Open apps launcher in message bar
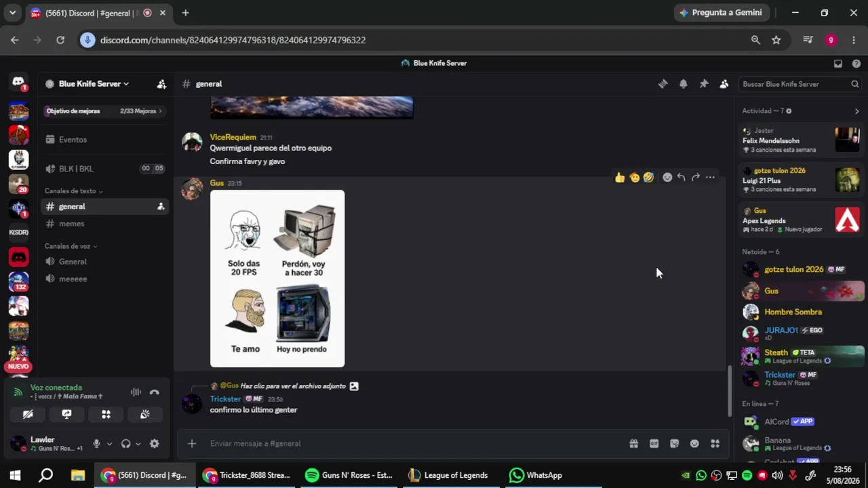868x488 pixels. 715,444
